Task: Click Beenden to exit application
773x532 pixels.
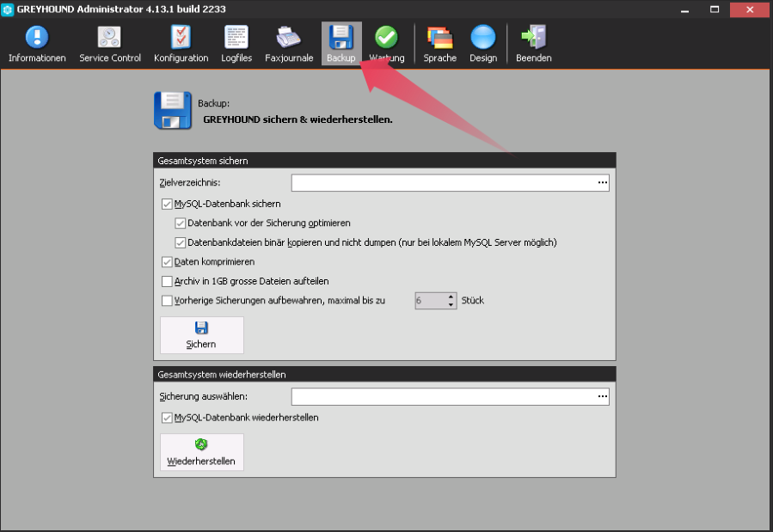Action: click(533, 44)
